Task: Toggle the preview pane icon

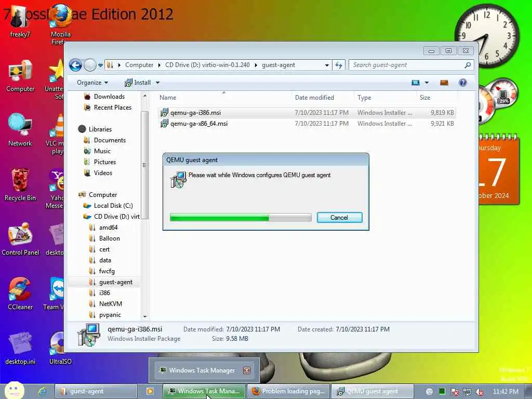Action: tap(444, 83)
